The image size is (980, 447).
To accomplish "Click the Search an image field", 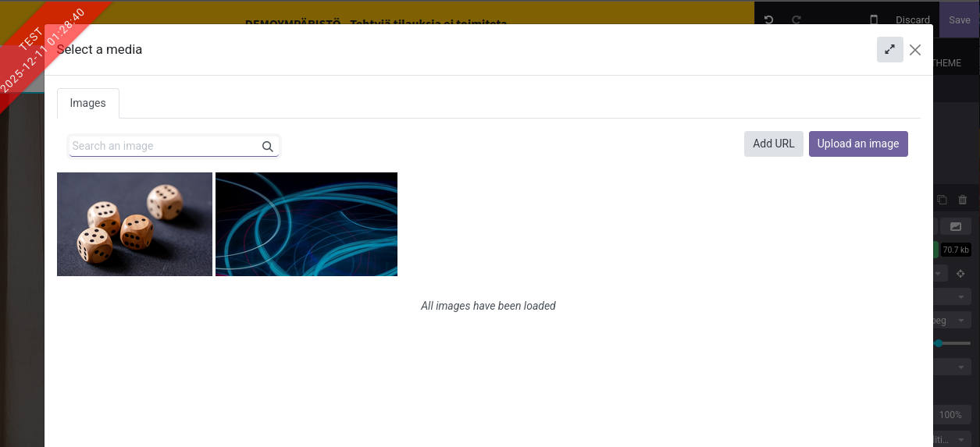I will 164,146.
